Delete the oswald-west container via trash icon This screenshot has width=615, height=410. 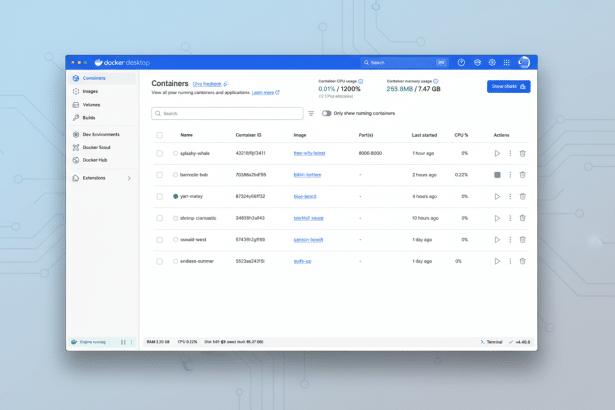[522, 240]
